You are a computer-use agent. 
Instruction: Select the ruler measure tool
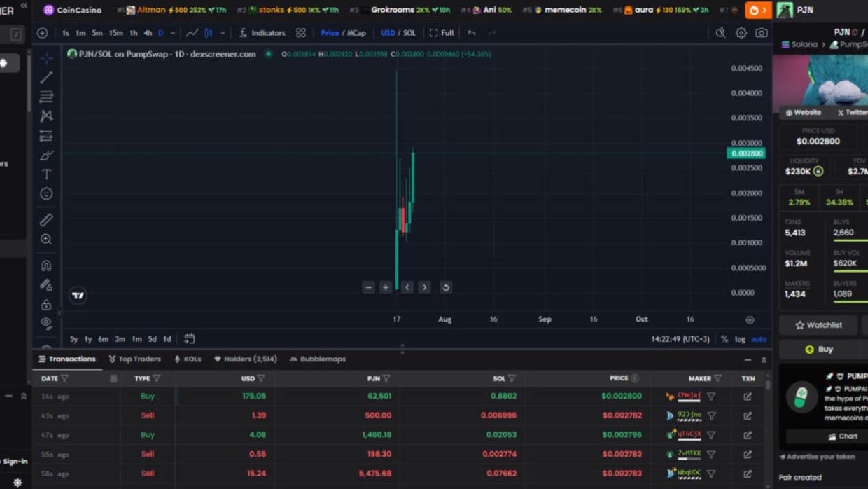(x=46, y=220)
